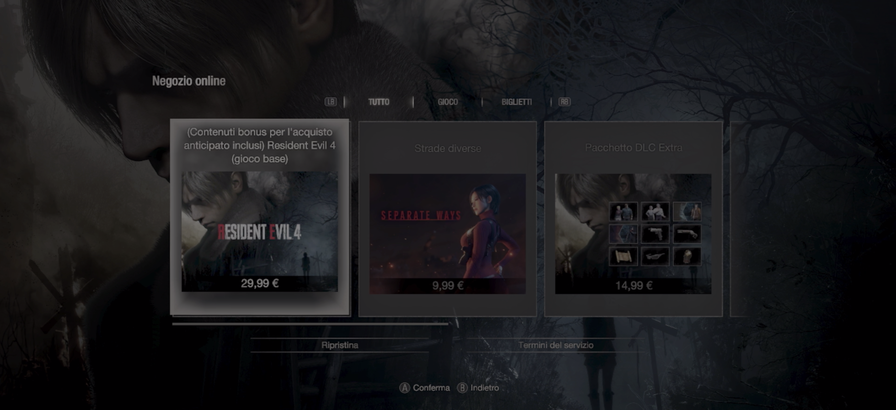The width and height of the screenshot is (896, 410).
Task: Click the 29,99 € price label
Action: click(x=259, y=283)
